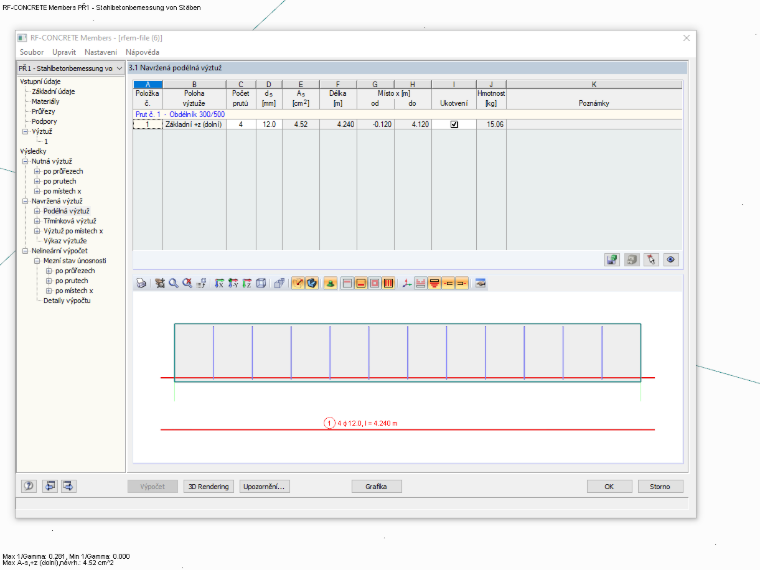Screen dimensions: 760x570
Task: Toggle stirrup reinforcement display icon
Action: tap(388, 284)
